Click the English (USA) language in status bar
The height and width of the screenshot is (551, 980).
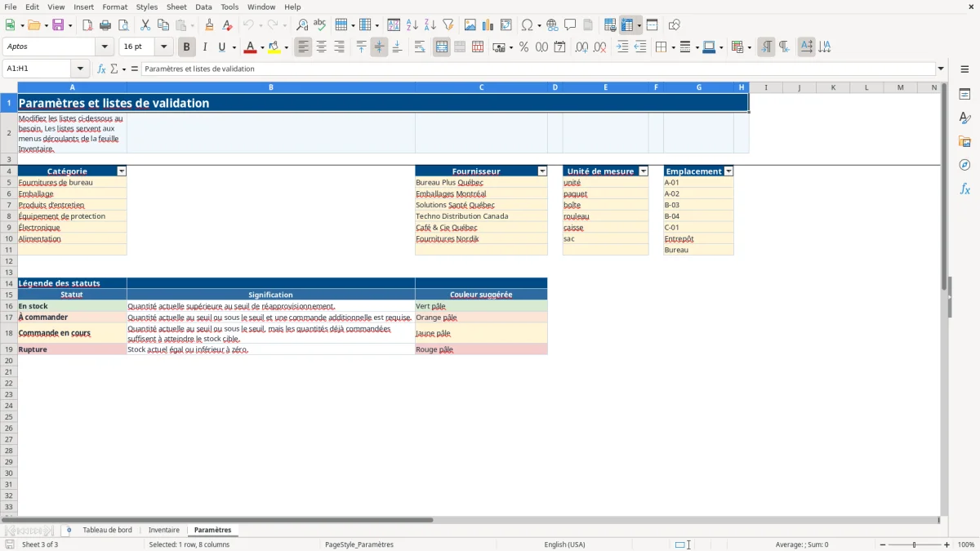565,544
